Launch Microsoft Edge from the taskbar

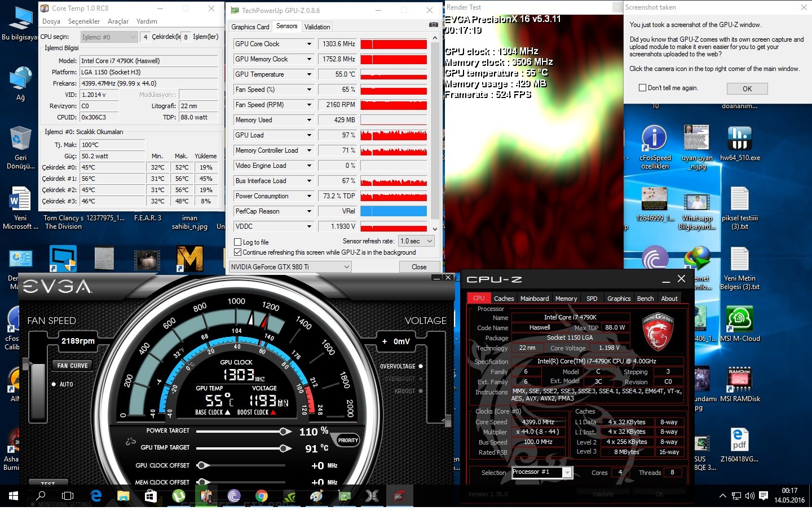pyautogui.click(x=96, y=496)
